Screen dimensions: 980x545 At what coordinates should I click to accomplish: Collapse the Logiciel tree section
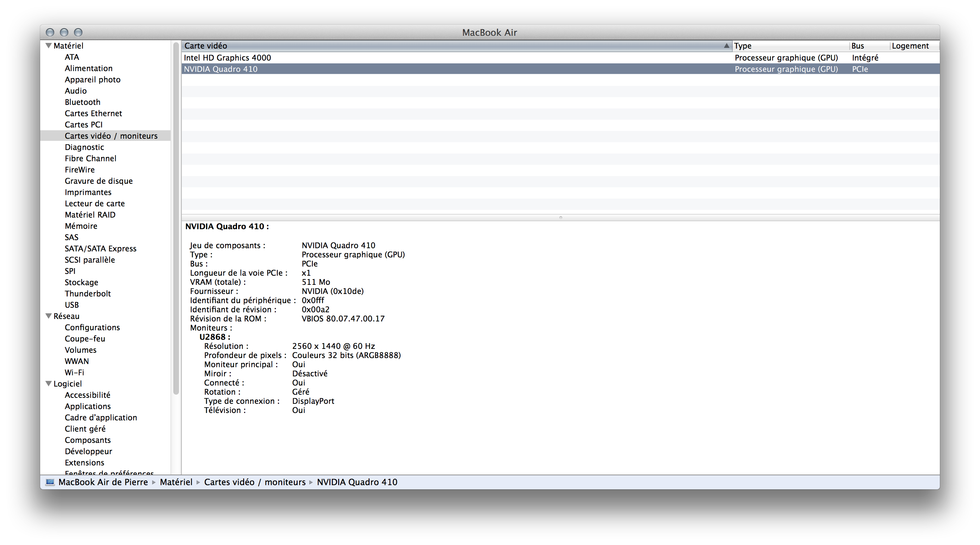tap(49, 384)
